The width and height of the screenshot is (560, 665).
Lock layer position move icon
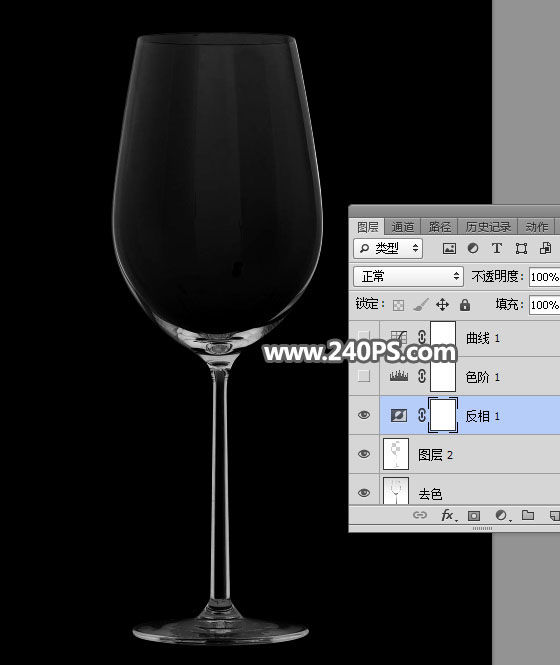pos(442,305)
